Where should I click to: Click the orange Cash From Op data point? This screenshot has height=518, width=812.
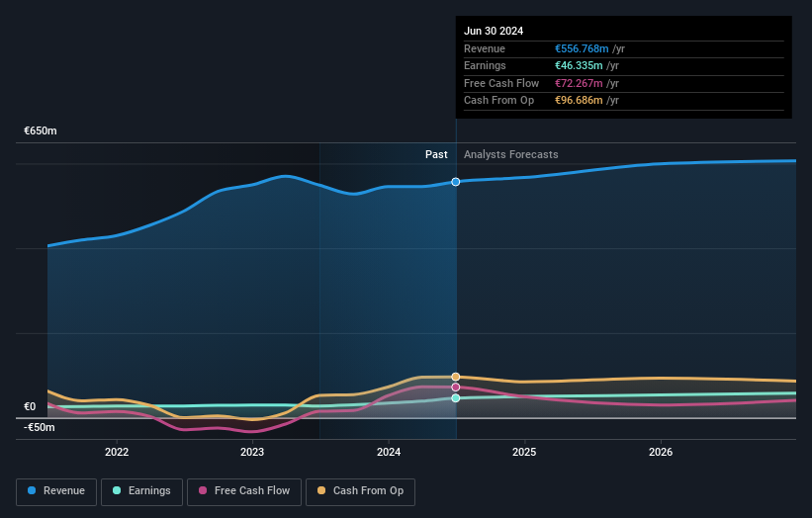tap(456, 377)
